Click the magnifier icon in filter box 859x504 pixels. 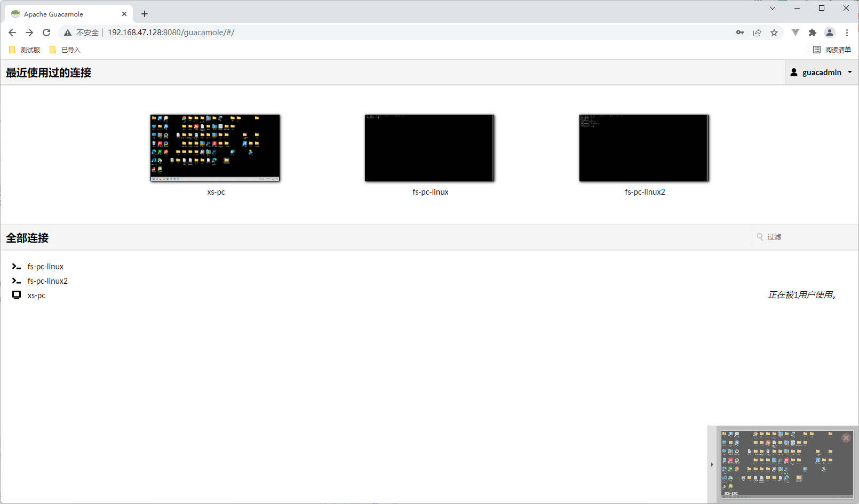click(x=760, y=237)
